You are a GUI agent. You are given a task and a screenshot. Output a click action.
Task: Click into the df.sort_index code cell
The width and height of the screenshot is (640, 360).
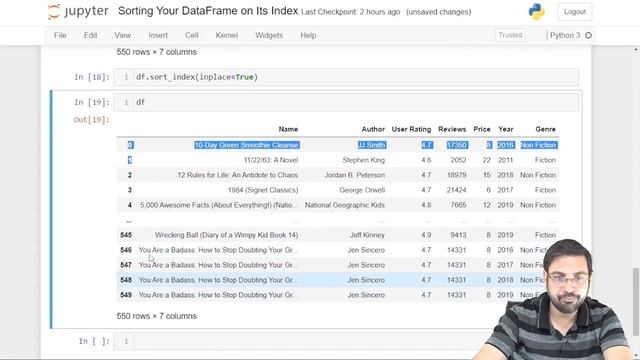(356, 77)
